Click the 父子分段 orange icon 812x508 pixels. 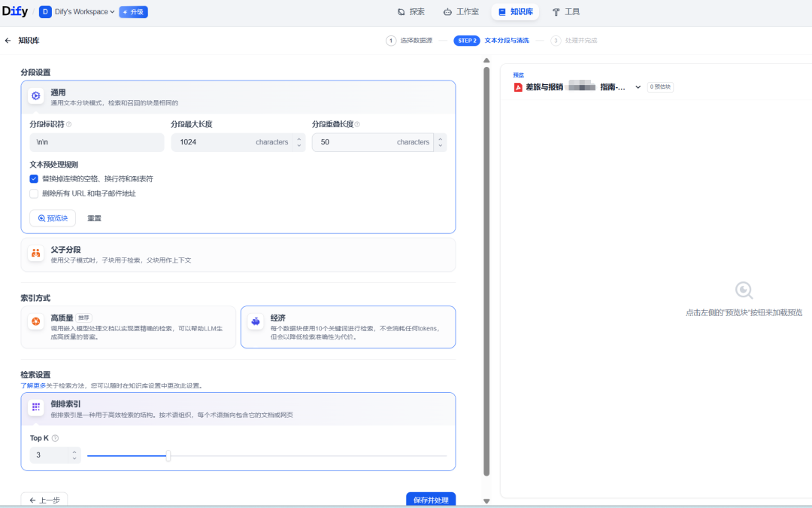pos(36,253)
